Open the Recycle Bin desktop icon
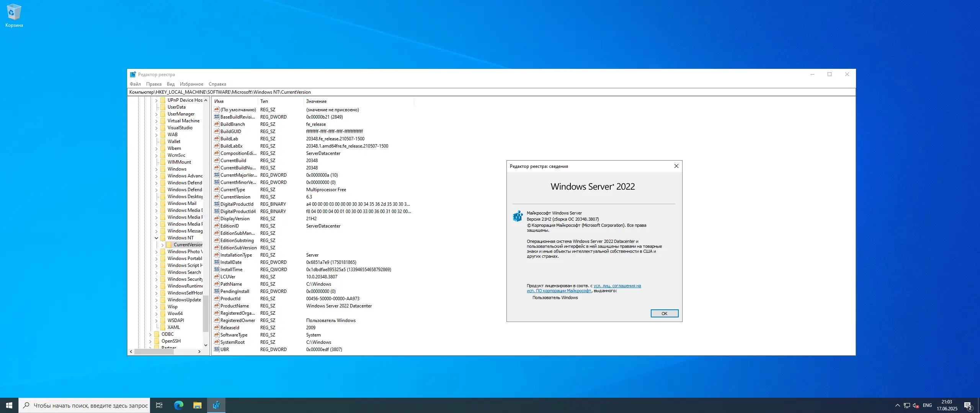980x413 pixels. [14, 12]
